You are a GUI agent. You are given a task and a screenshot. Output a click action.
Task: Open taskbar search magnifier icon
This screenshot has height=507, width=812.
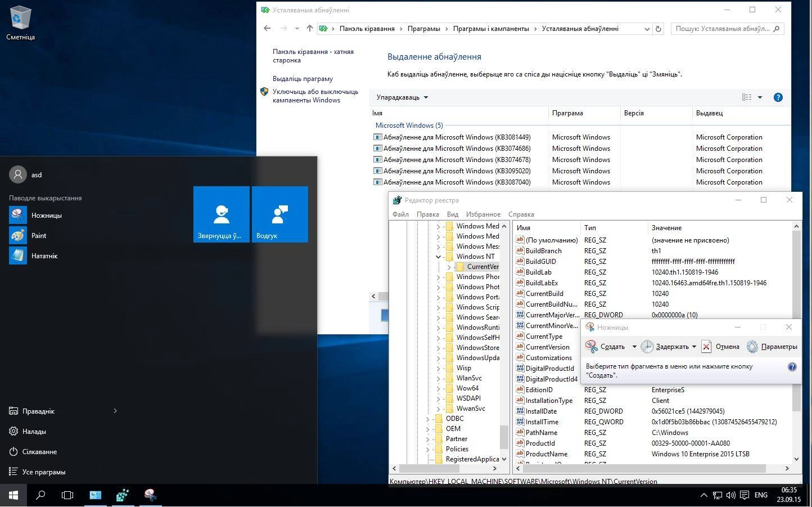point(40,495)
